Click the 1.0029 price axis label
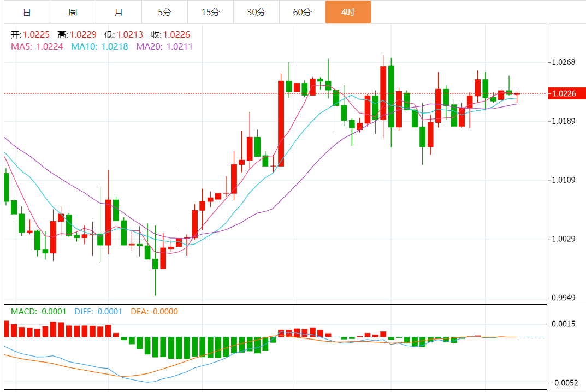The height and width of the screenshot is (392, 586). click(564, 239)
